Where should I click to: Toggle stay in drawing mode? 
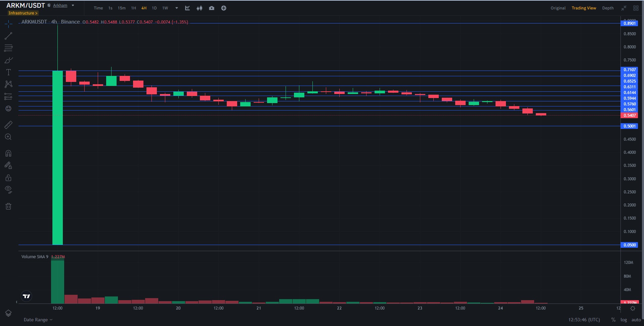click(x=8, y=165)
